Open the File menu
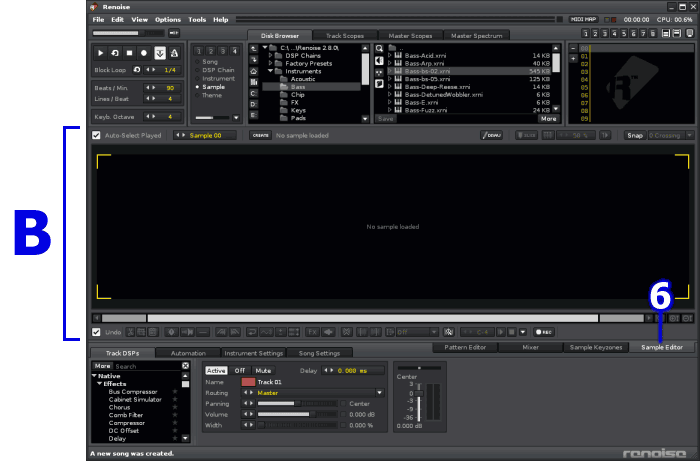This screenshot has height=461, width=700. 98,20
